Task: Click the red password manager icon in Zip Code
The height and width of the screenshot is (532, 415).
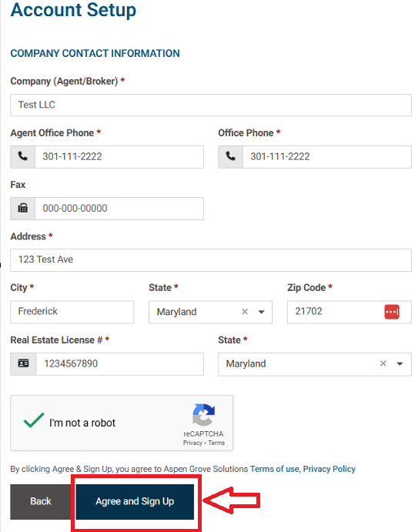Action: click(392, 312)
